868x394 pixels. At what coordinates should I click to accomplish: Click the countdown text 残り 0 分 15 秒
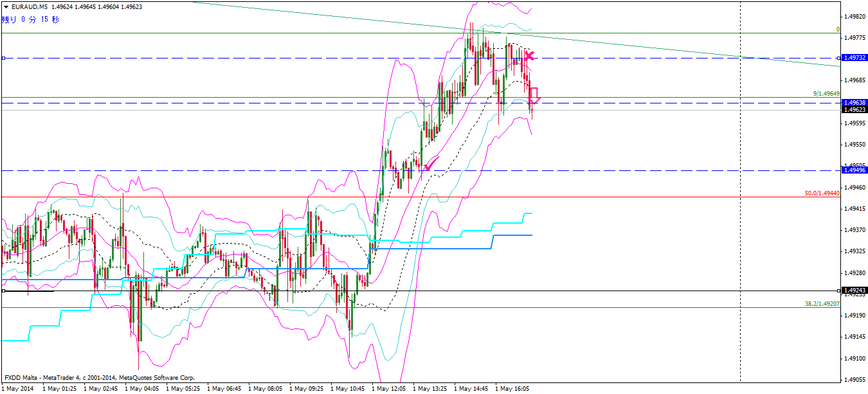[x=31, y=19]
